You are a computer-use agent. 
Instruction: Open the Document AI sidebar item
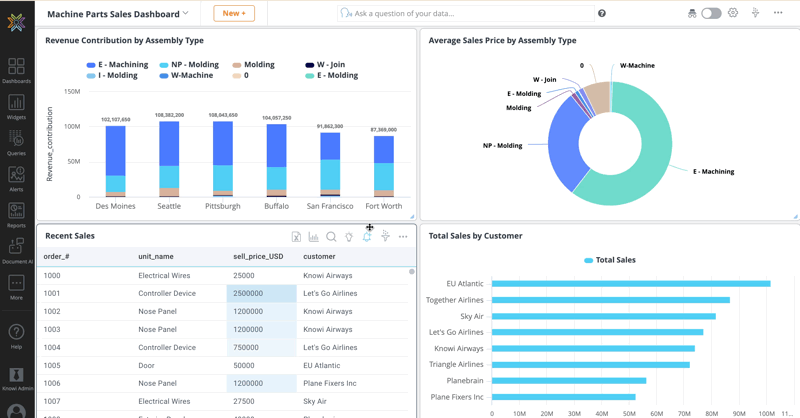pyautogui.click(x=16, y=250)
